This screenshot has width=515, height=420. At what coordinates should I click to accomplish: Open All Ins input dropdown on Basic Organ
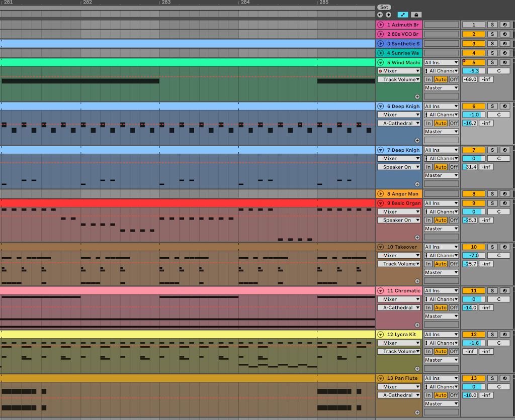point(441,203)
